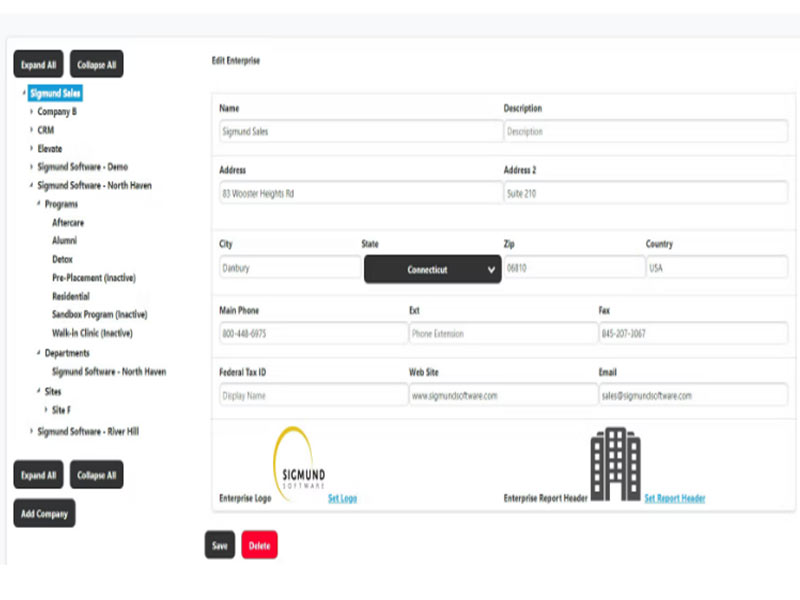Select the Residential program

coord(71,296)
